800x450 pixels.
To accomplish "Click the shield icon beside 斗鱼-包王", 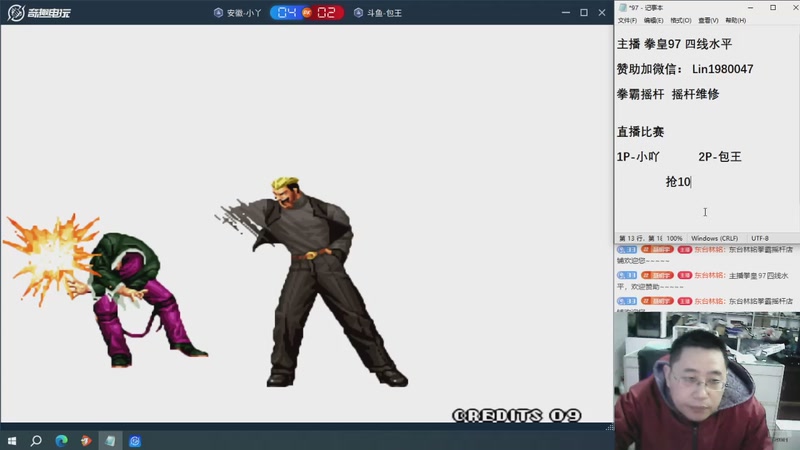I will pyautogui.click(x=358, y=13).
